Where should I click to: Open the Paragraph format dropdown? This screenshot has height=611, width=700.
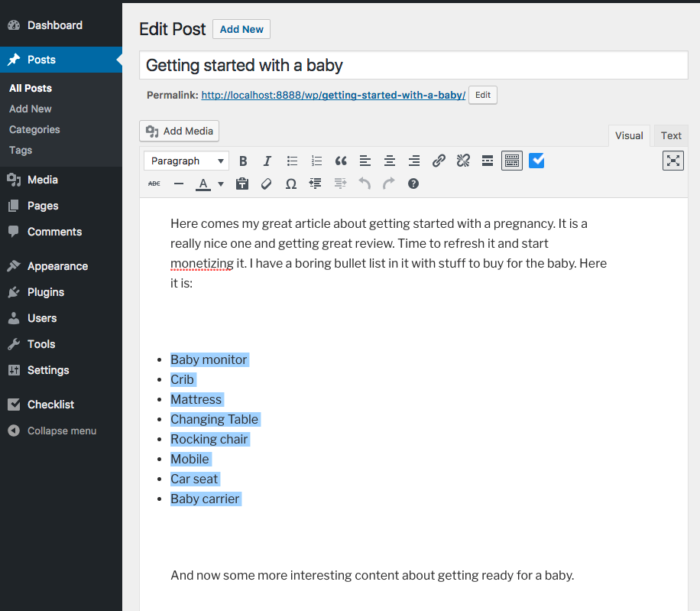(186, 161)
